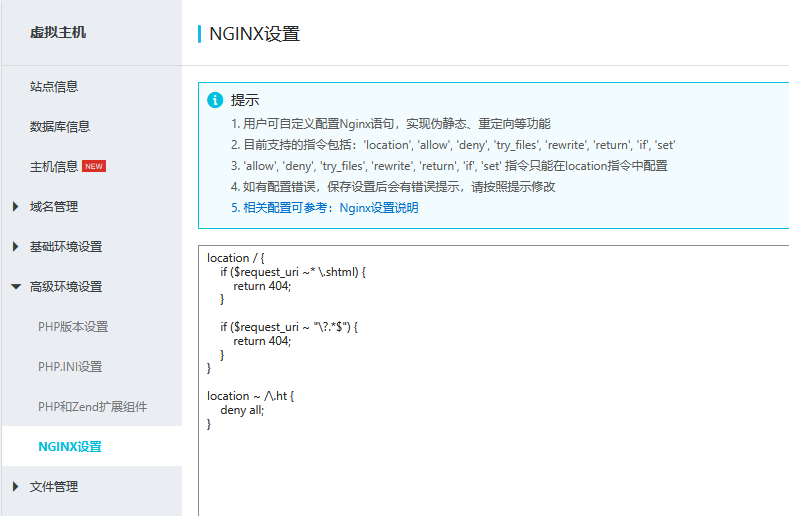The width and height of the screenshot is (789, 516).
Task: Expand the 基础环境设置 arrow
Action: (15, 247)
